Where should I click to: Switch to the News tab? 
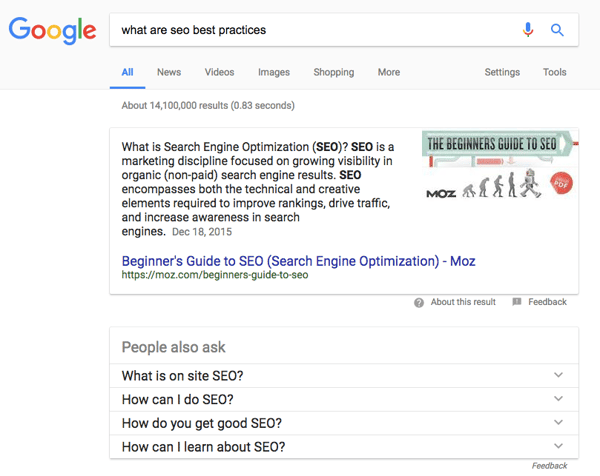click(169, 72)
